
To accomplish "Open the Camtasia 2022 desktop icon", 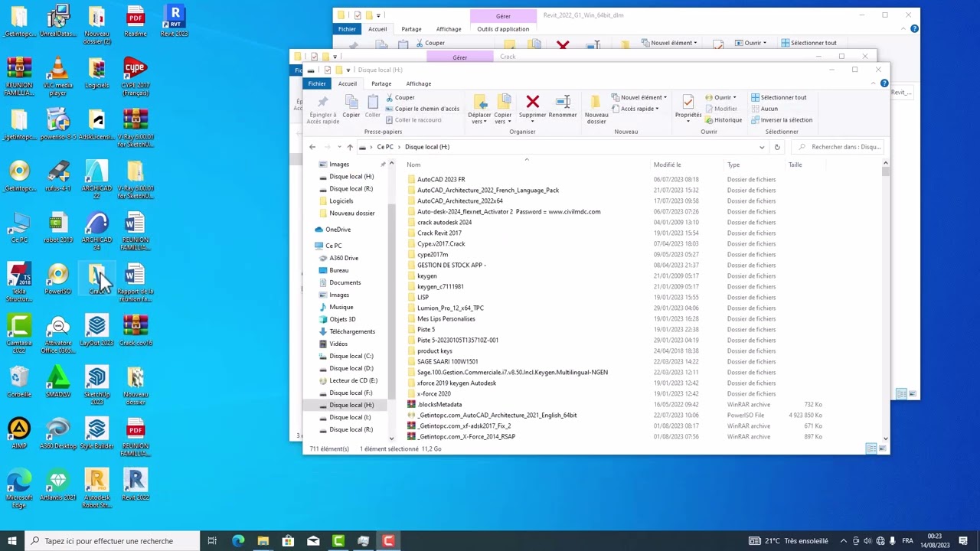I will 19,334.
